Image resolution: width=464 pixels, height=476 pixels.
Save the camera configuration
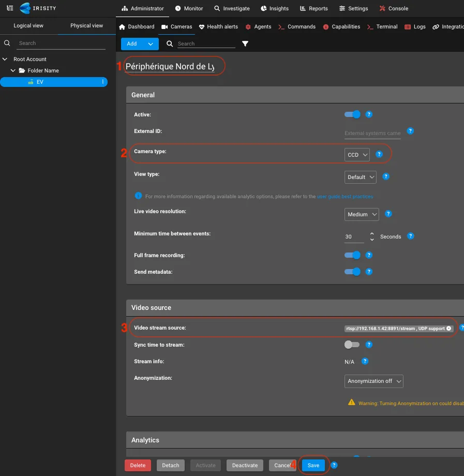coord(313,465)
